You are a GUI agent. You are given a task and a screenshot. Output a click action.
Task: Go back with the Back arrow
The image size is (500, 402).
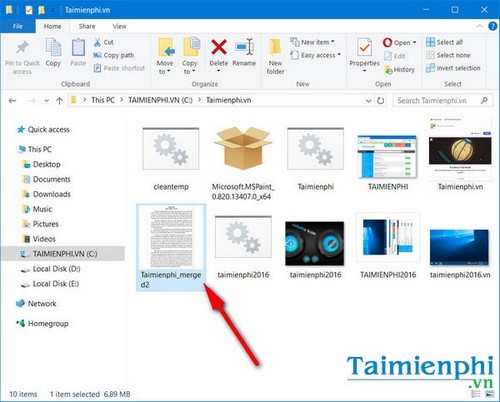tap(13, 101)
